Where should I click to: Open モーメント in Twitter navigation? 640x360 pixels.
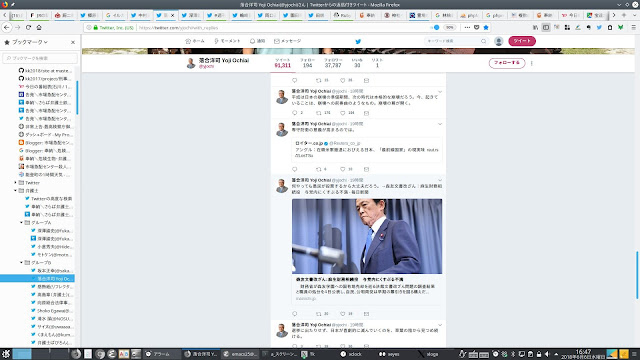(x=227, y=41)
